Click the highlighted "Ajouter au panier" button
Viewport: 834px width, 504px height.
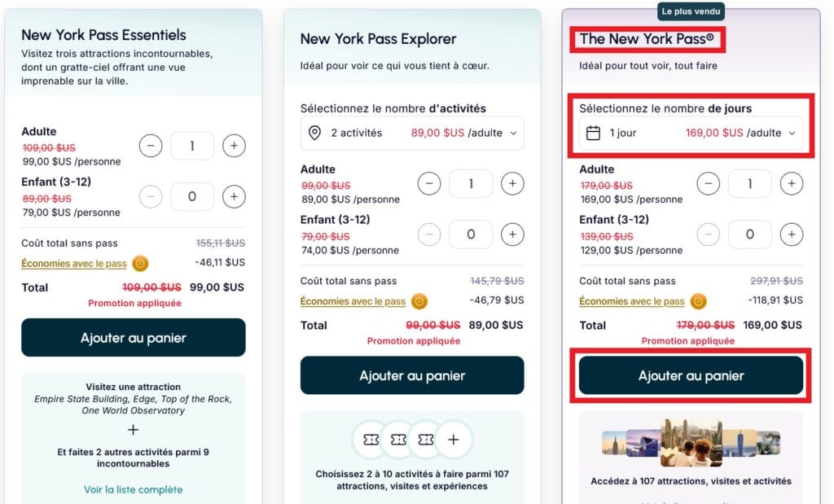690,375
